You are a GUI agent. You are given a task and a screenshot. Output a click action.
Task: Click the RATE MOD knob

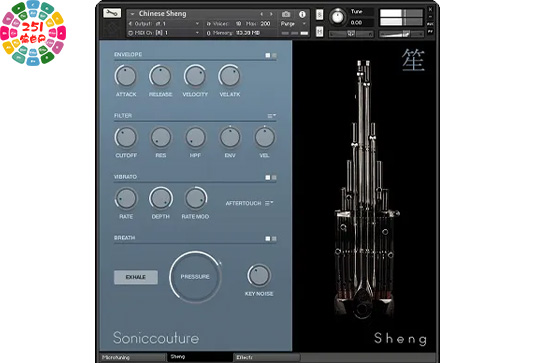(x=196, y=198)
